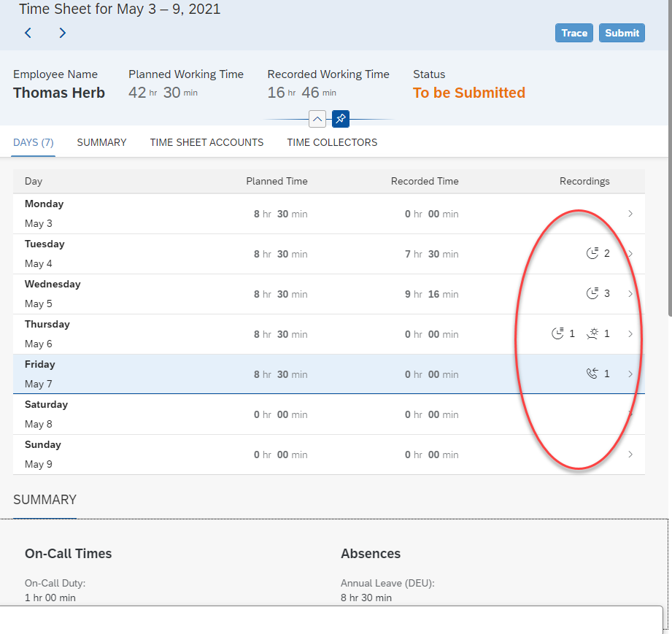Select the Monday day label
Image resolution: width=672 pixels, height=634 pixels.
click(44, 204)
